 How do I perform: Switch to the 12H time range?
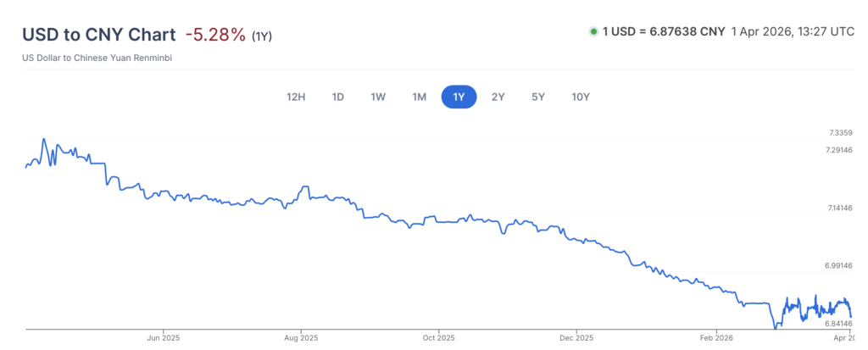click(295, 97)
